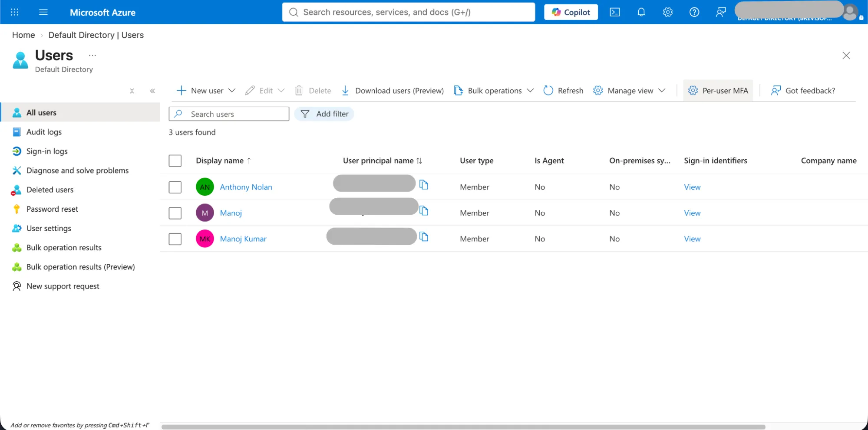Click the New support request headset icon
868x430 pixels.
17,286
